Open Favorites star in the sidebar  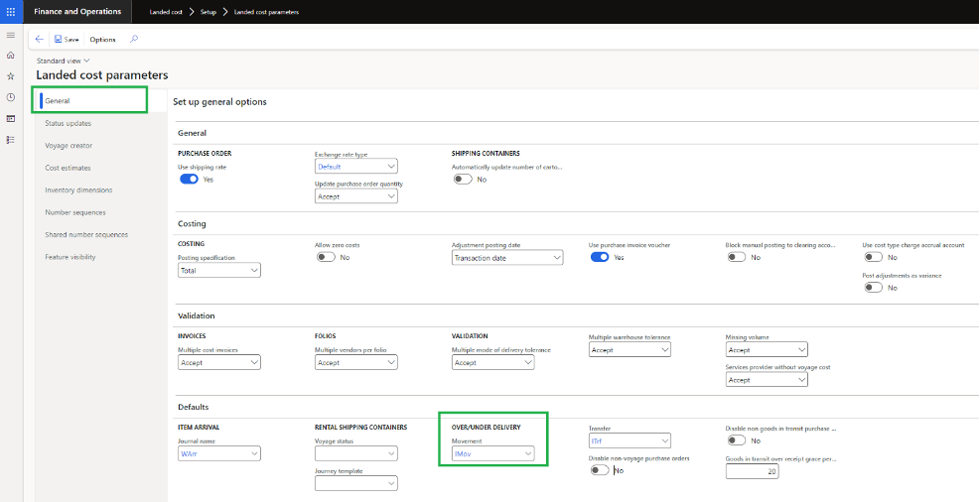tap(11, 75)
